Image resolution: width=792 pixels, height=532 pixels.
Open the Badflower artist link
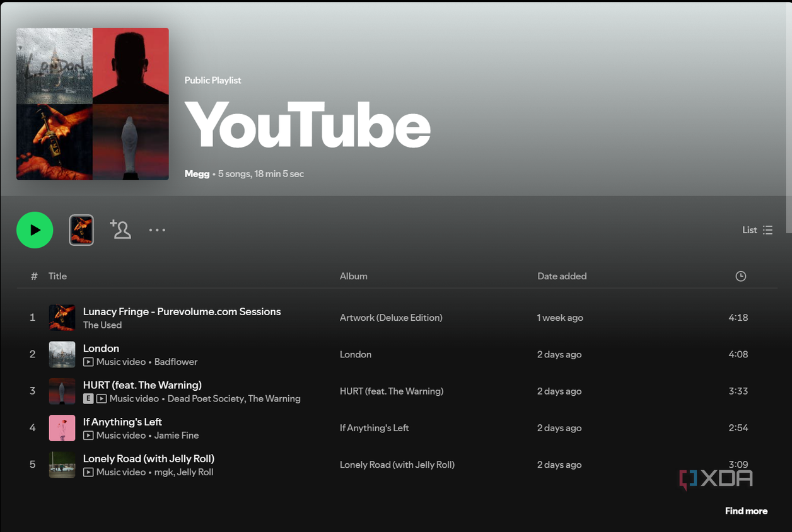coord(176,362)
